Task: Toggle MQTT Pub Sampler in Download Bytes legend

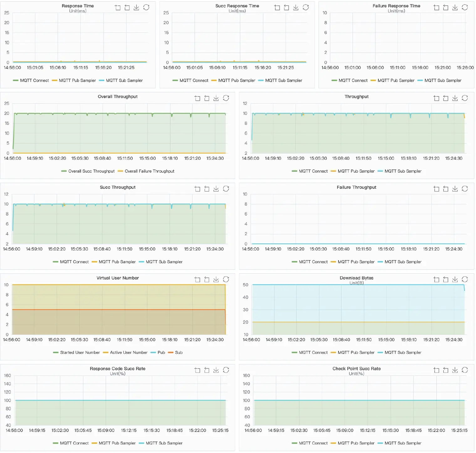Action: click(353, 352)
